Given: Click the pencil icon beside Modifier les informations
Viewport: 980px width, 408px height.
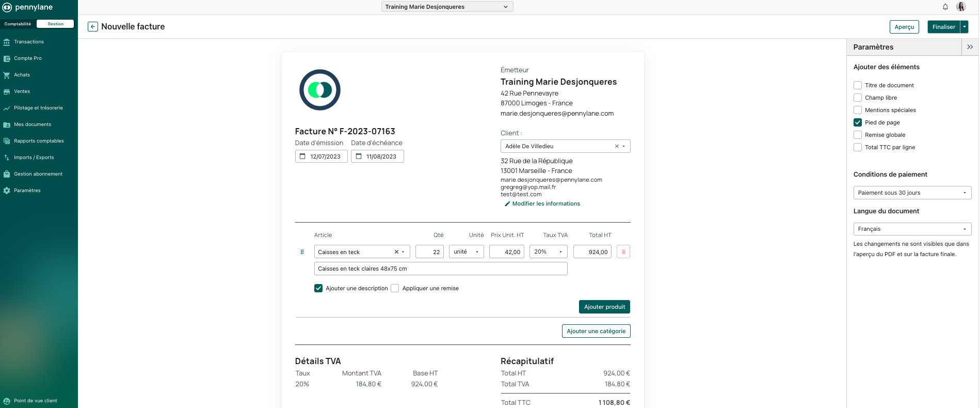Looking at the screenshot, I should 507,204.
